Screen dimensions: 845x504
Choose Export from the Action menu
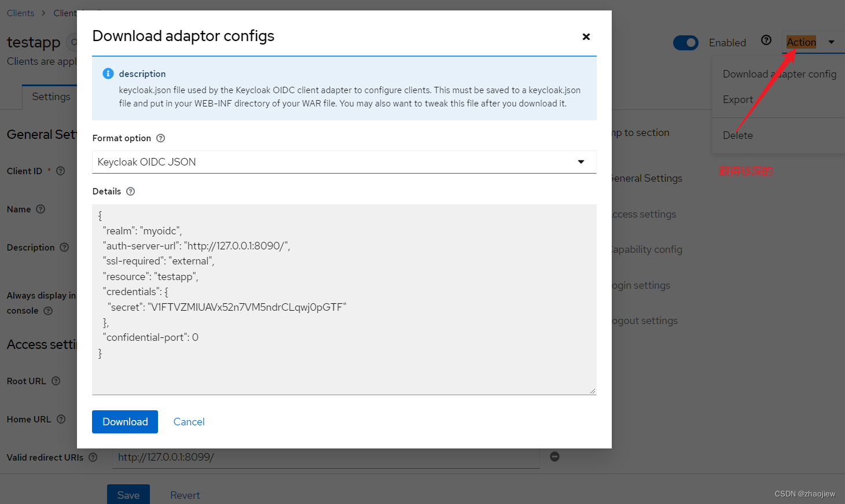[x=738, y=100]
